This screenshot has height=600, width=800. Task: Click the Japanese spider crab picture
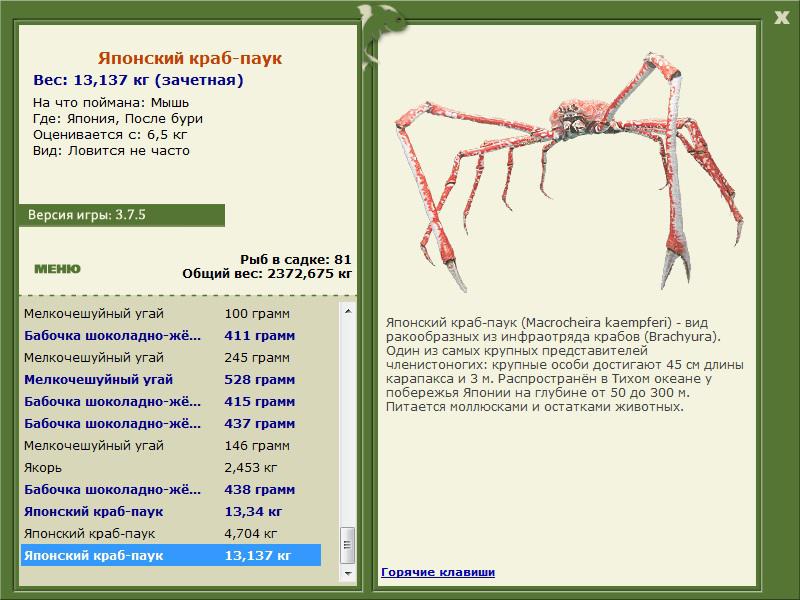(x=569, y=171)
